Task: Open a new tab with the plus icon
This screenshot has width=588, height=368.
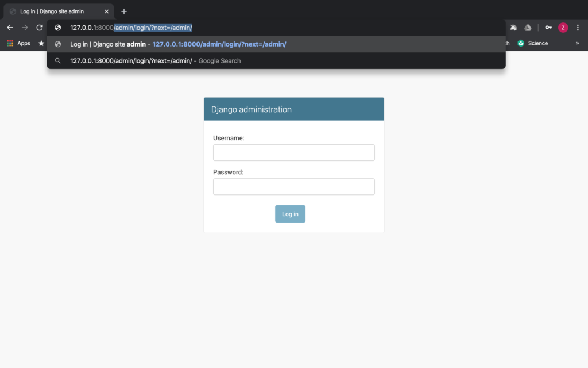Action: pos(124,11)
